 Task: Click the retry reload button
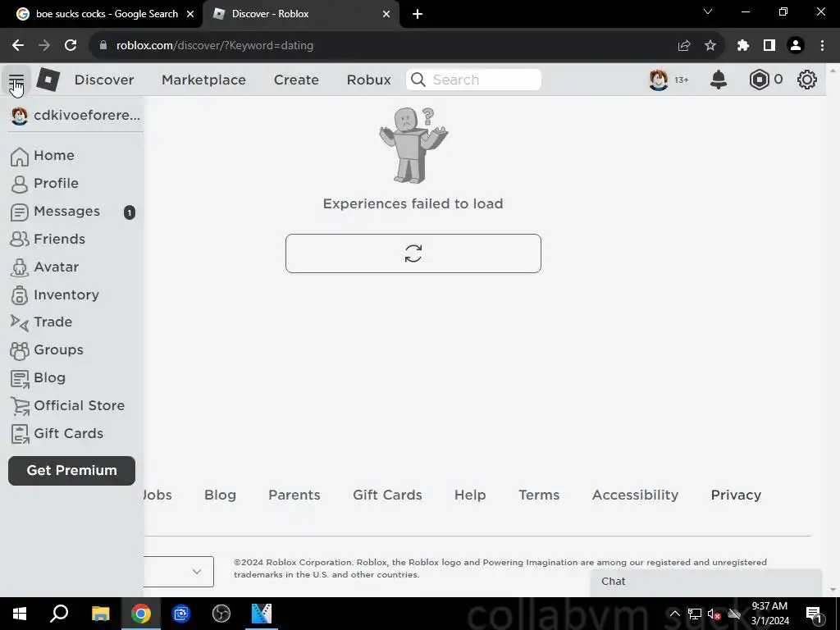pyautogui.click(x=413, y=253)
